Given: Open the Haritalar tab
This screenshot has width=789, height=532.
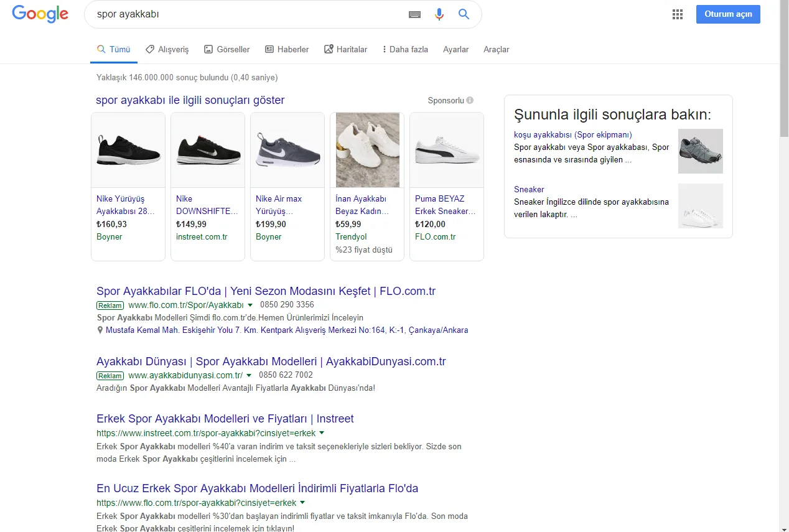Looking at the screenshot, I should click(345, 49).
